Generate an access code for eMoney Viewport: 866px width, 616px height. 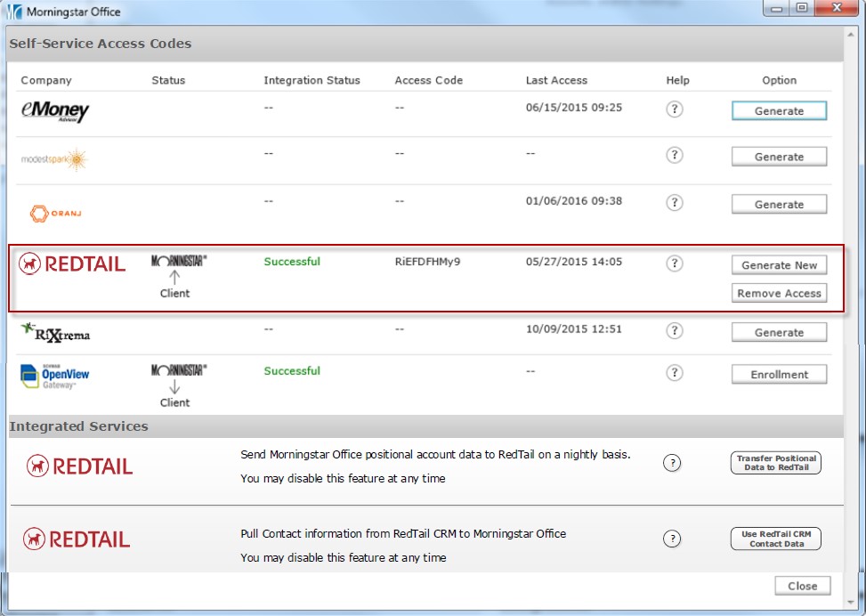coord(779,111)
